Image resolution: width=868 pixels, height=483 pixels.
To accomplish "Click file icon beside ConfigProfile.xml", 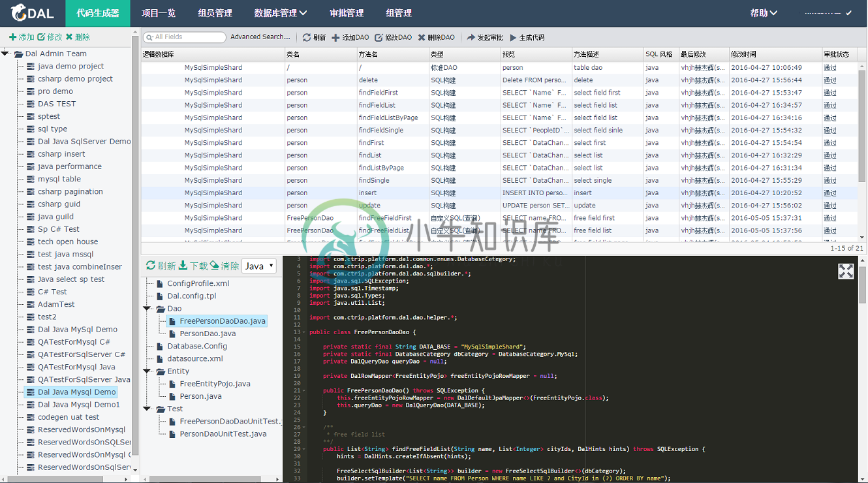I will 159,284.
